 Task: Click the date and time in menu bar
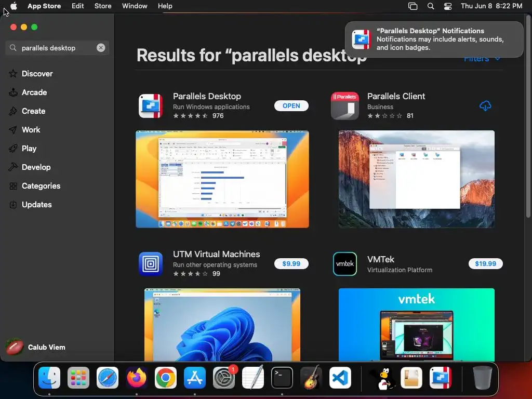pyautogui.click(x=491, y=6)
